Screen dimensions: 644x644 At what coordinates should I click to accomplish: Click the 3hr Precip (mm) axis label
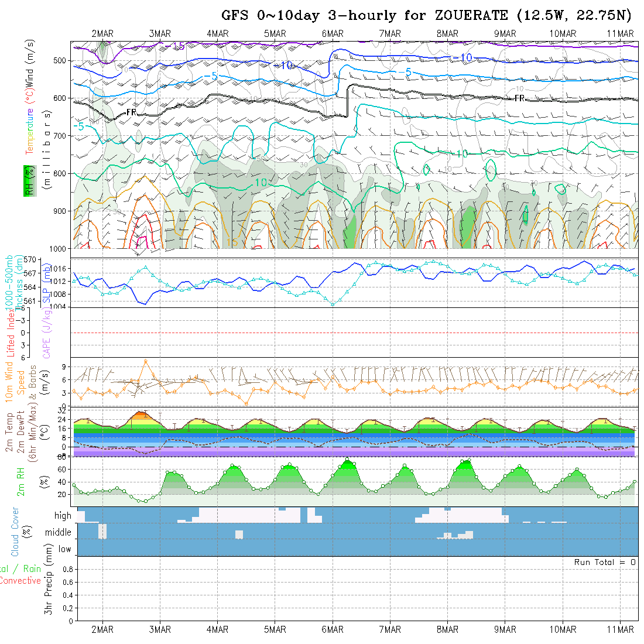(x=49, y=588)
